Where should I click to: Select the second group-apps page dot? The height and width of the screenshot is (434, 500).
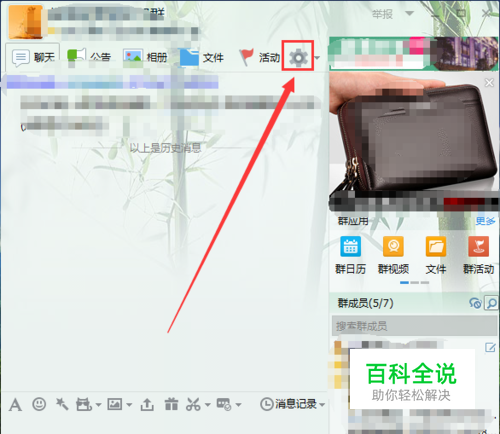click(415, 282)
